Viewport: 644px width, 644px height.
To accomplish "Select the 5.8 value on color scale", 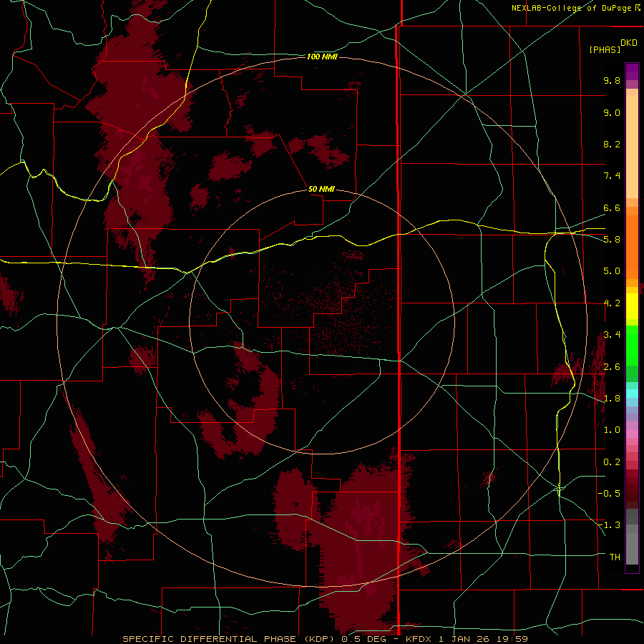I will click(x=612, y=240).
